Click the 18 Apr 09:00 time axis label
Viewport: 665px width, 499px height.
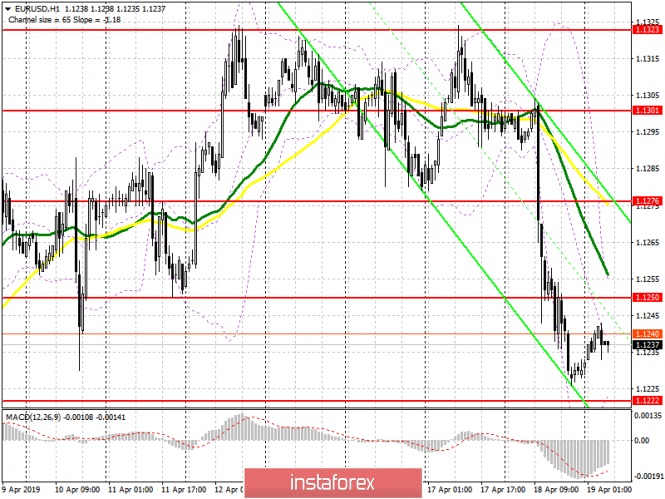click(556, 489)
